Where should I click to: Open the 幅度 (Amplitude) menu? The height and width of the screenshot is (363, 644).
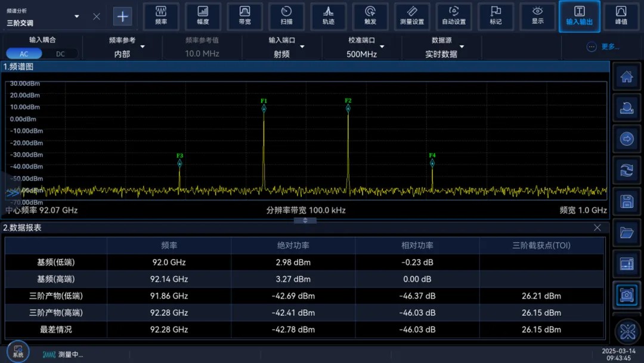coord(203,16)
